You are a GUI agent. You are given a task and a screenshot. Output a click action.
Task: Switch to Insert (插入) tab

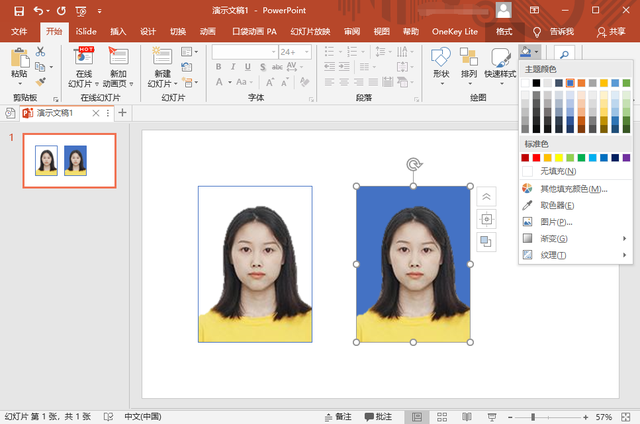click(x=118, y=32)
